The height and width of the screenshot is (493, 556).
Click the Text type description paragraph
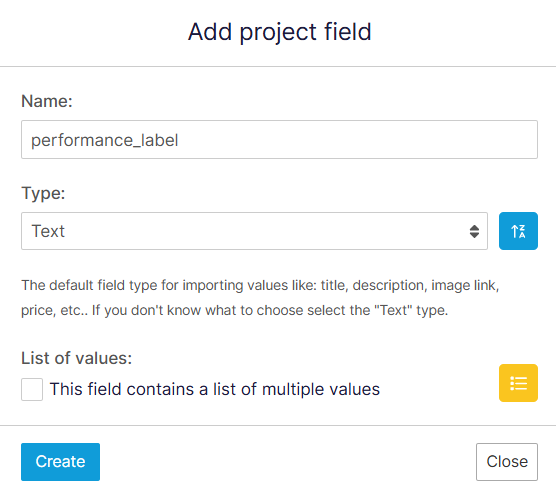point(260,298)
